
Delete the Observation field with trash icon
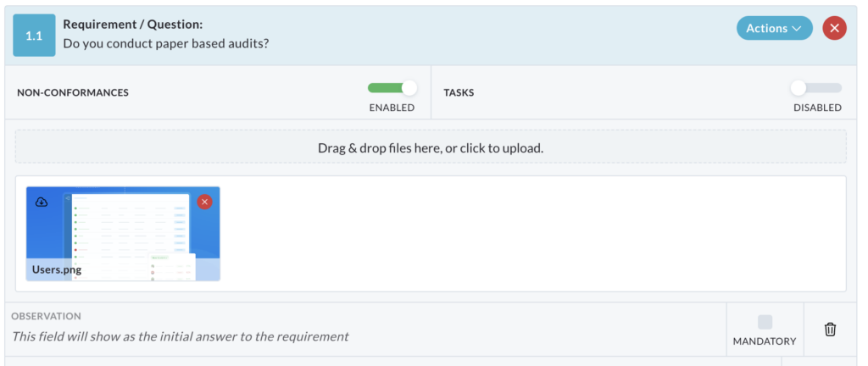(830, 330)
